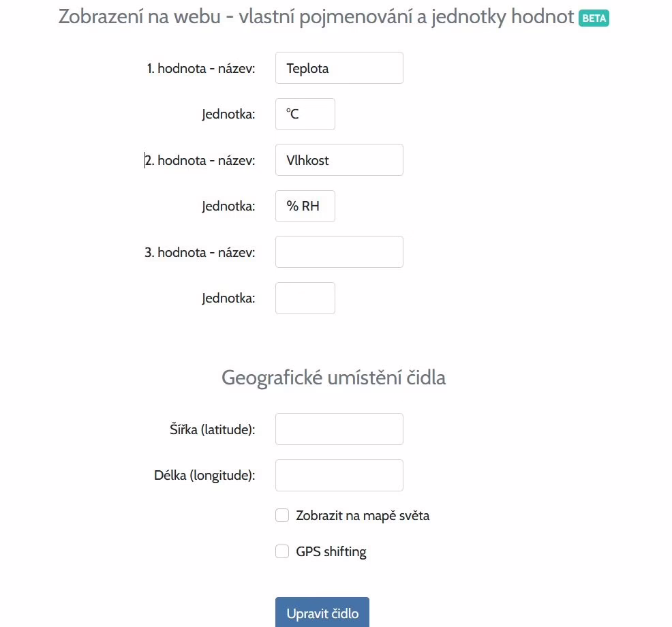Click the Šířka (latitude) input field
The image size is (672, 627).
click(339, 429)
